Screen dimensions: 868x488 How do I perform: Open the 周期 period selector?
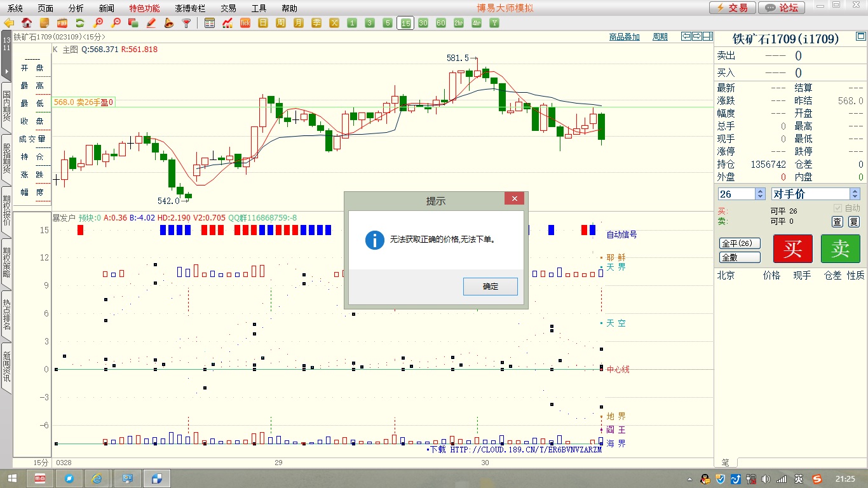(660, 37)
